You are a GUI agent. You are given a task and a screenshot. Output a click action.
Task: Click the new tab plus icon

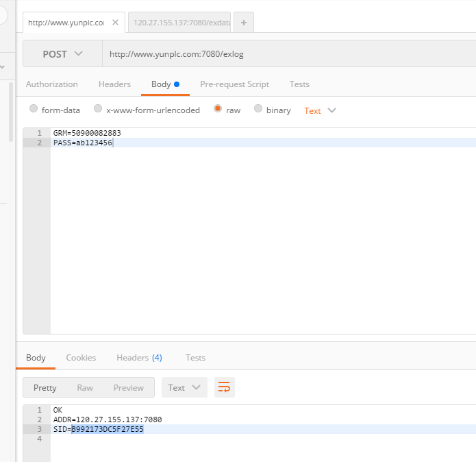tap(244, 22)
